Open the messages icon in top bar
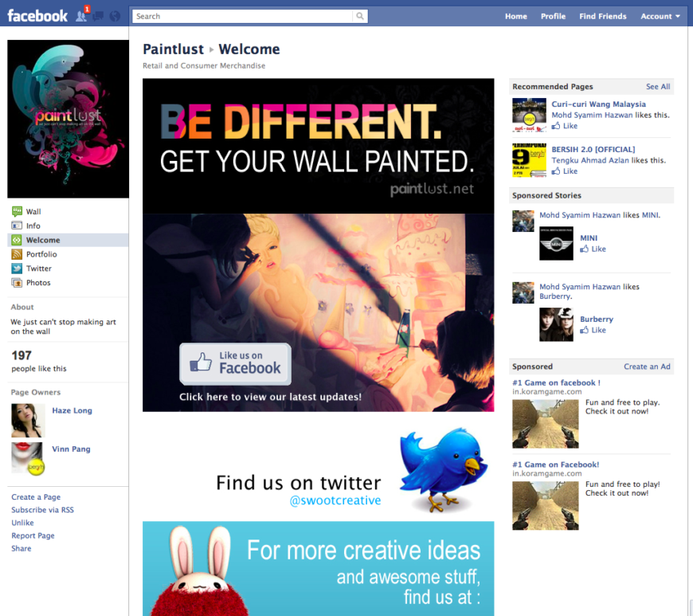Viewport: 693px width, 616px height. 99,16
